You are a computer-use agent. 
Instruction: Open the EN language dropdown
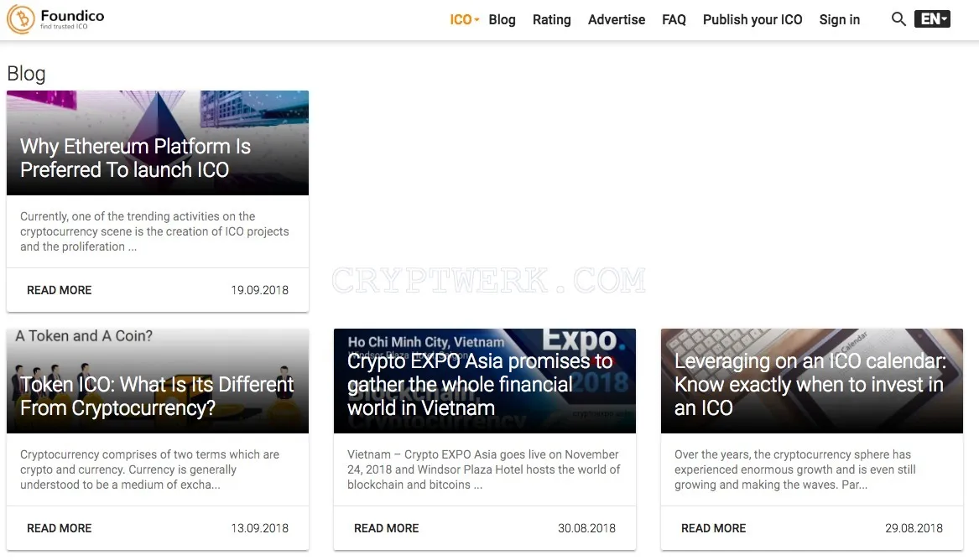tap(932, 19)
